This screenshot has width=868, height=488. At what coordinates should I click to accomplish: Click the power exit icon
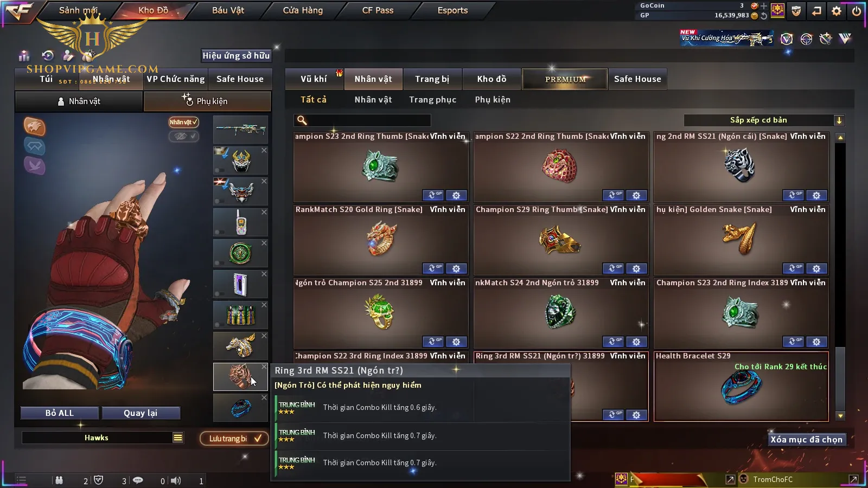coord(857,10)
